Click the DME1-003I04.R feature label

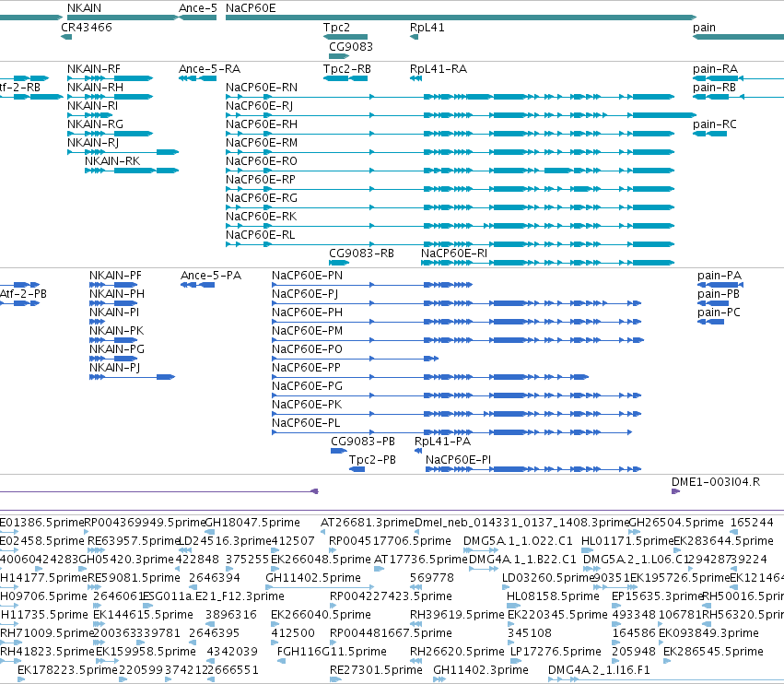point(716,482)
